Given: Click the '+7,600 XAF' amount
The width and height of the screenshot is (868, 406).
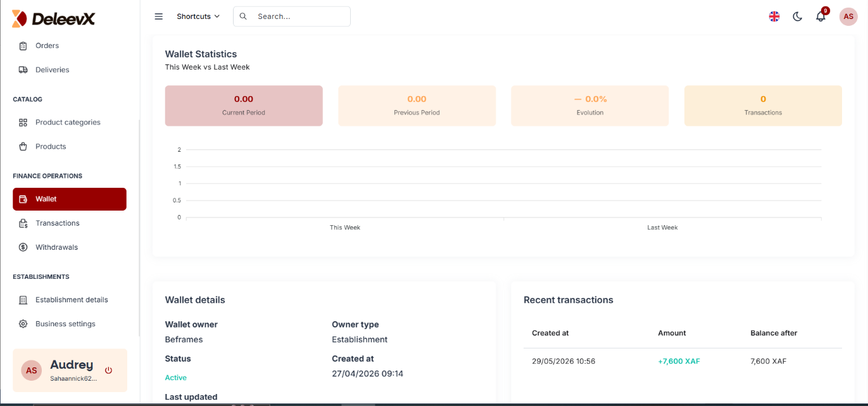Looking at the screenshot, I should pos(679,362).
